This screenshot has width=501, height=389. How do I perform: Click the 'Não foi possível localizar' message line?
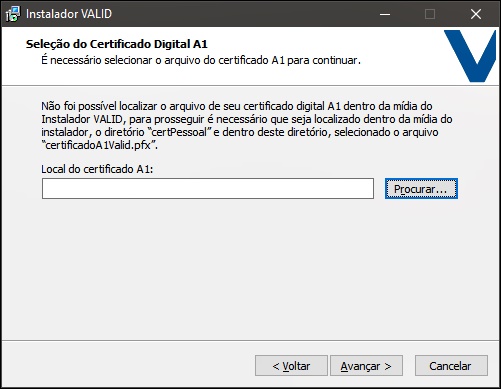[x=237, y=106]
